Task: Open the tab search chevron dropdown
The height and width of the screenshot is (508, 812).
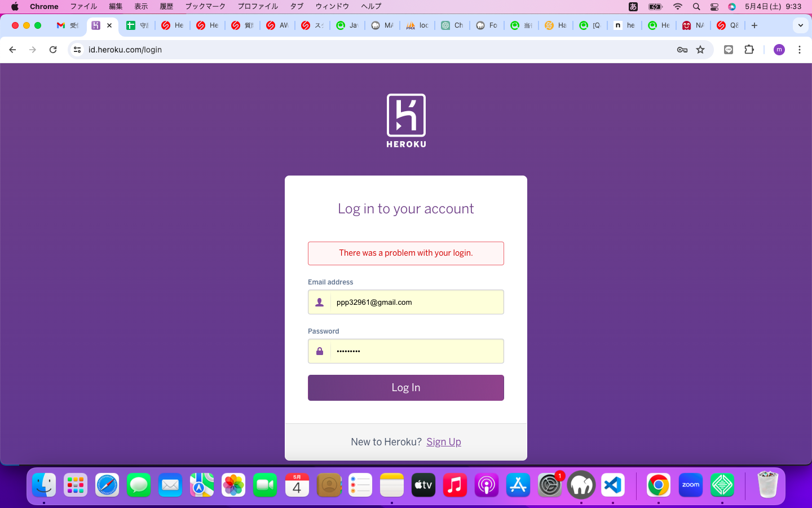Action: coord(800,25)
